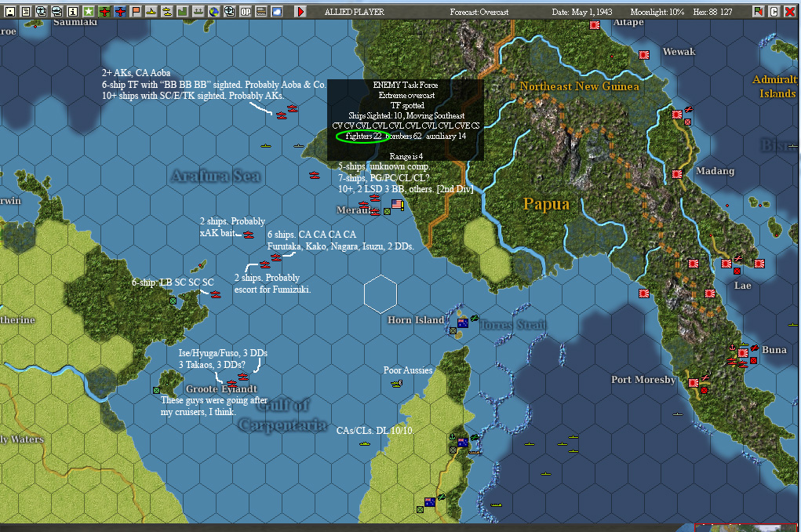Click 'fighters 22' in enemy task force popup

pyautogui.click(x=363, y=136)
